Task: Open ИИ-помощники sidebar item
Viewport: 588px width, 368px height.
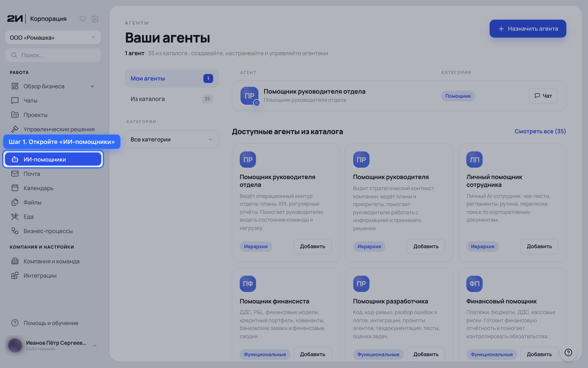Action: tap(53, 159)
